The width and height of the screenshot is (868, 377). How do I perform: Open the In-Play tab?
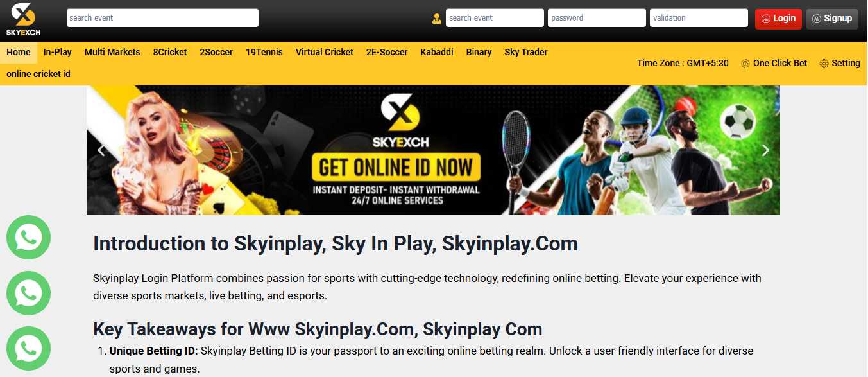click(58, 52)
